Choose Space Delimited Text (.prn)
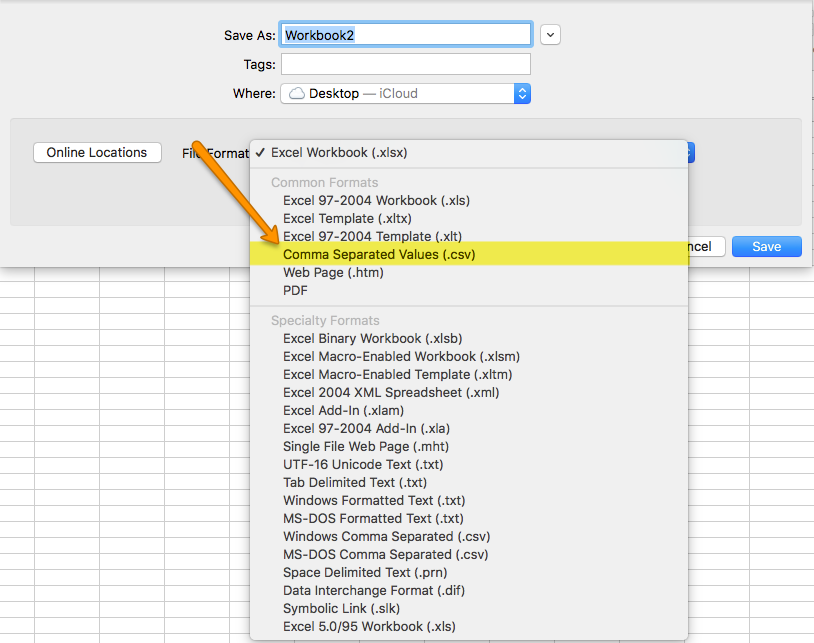The height and width of the screenshot is (643, 814). point(469,572)
